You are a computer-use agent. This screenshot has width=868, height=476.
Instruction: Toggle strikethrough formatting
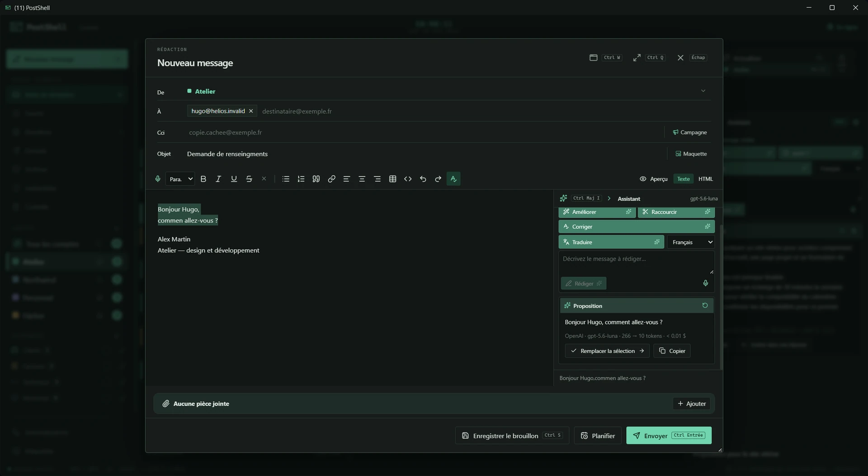click(249, 179)
